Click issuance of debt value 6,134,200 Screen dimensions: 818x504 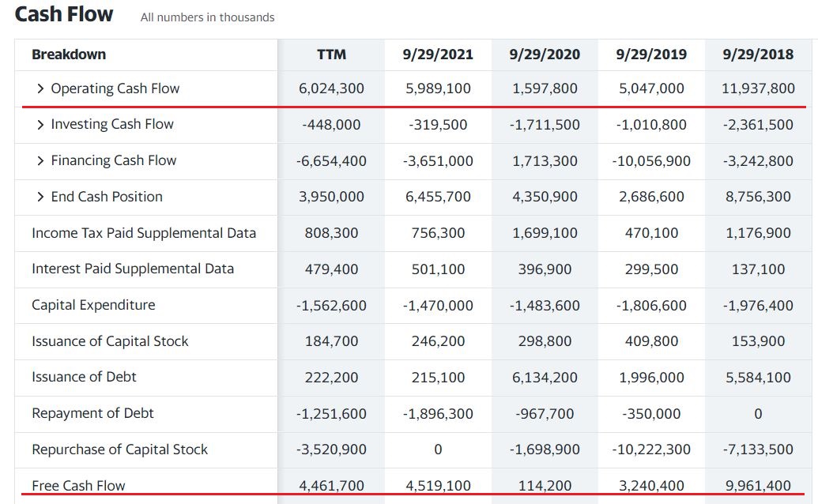pos(545,378)
